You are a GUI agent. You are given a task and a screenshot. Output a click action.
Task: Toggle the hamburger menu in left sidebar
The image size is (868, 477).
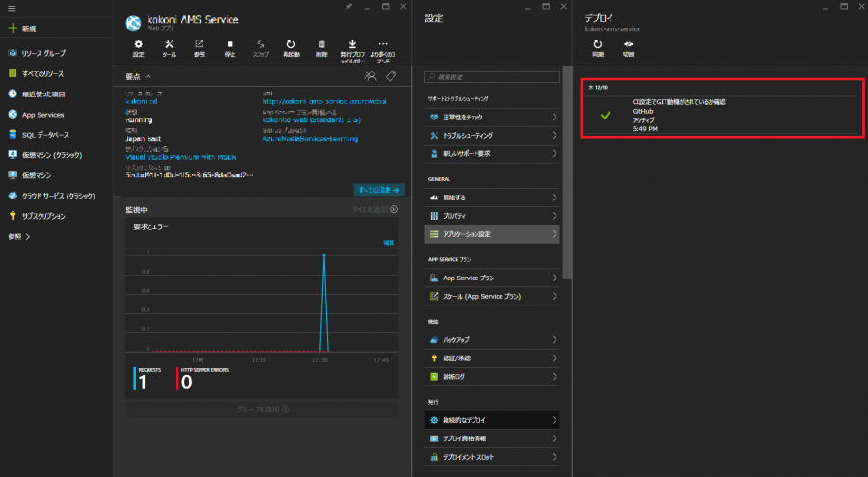[12, 9]
